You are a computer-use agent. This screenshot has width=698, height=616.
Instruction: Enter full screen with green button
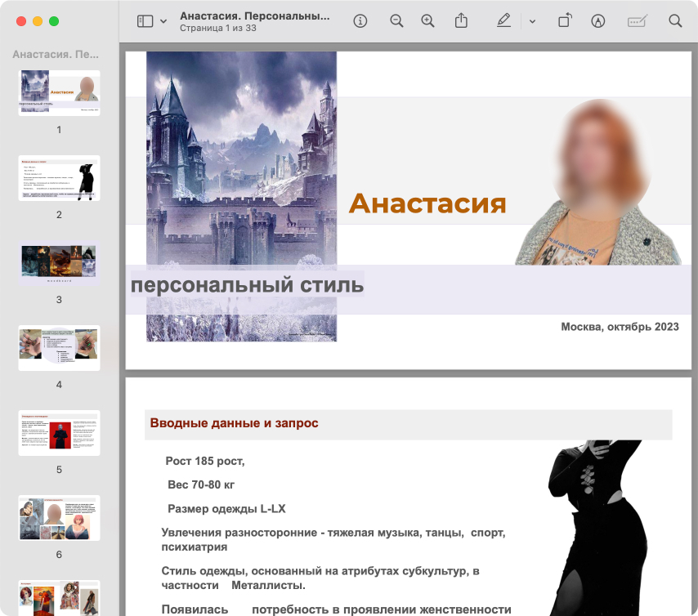click(54, 21)
